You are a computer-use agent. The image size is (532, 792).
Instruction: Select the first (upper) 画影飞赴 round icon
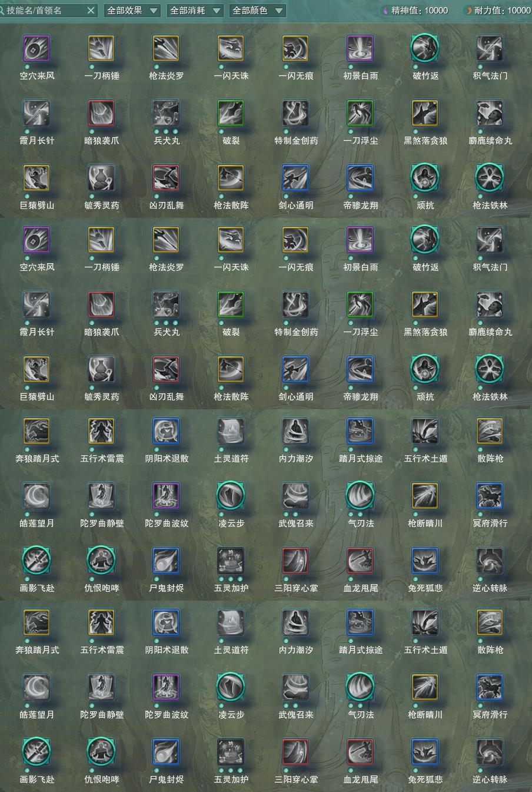pos(36,561)
